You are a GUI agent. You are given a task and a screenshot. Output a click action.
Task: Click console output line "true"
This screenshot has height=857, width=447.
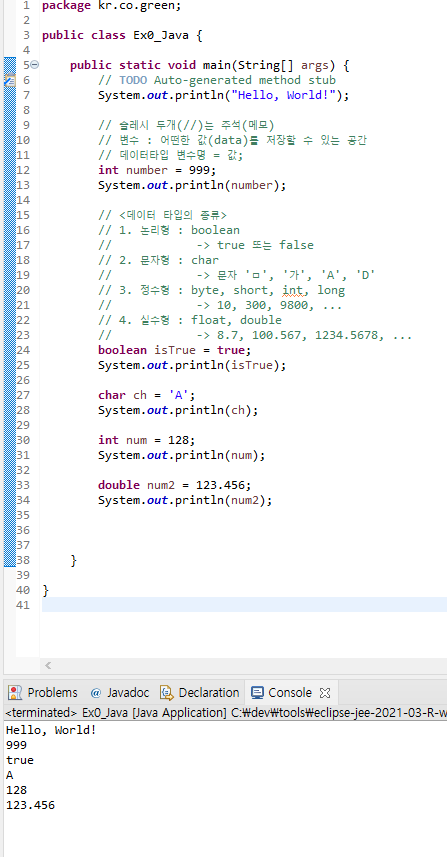[20, 760]
